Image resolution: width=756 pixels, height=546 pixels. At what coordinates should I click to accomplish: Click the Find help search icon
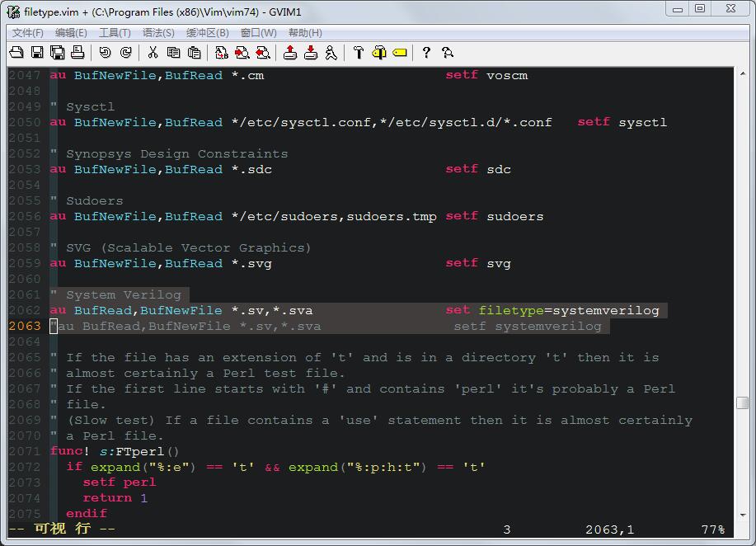click(x=448, y=52)
